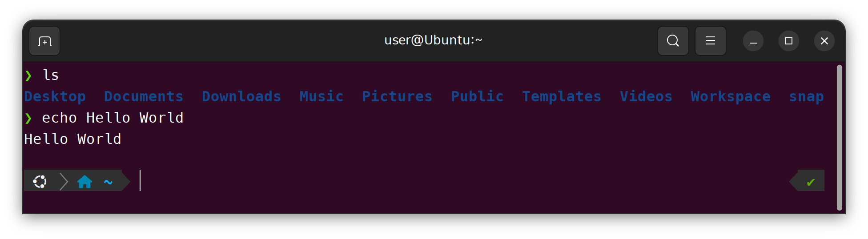Open the terminal search tool
The width and height of the screenshot is (868, 239).
tap(673, 41)
